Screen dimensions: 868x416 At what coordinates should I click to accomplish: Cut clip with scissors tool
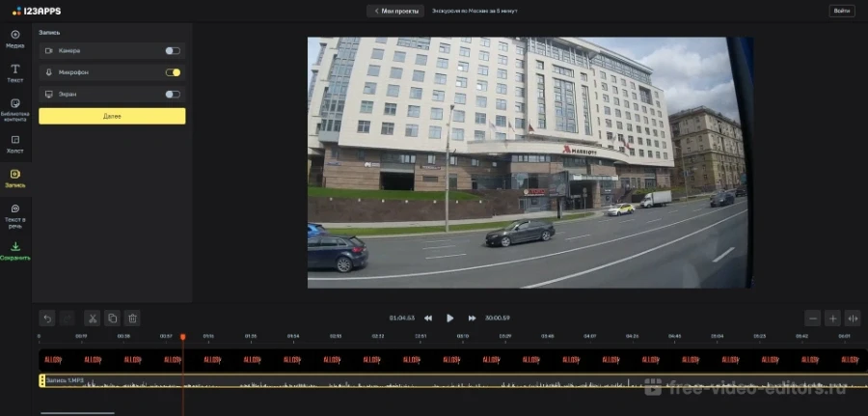93,318
